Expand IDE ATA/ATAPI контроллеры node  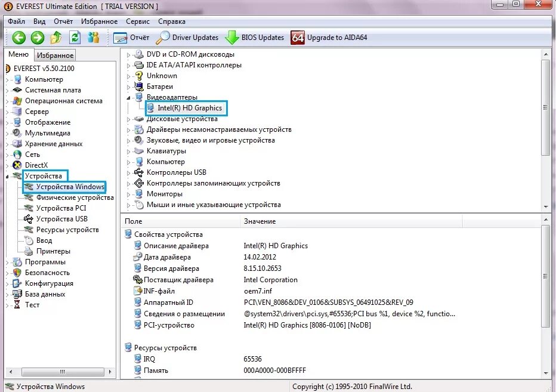pyautogui.click(x=128, y=66)
